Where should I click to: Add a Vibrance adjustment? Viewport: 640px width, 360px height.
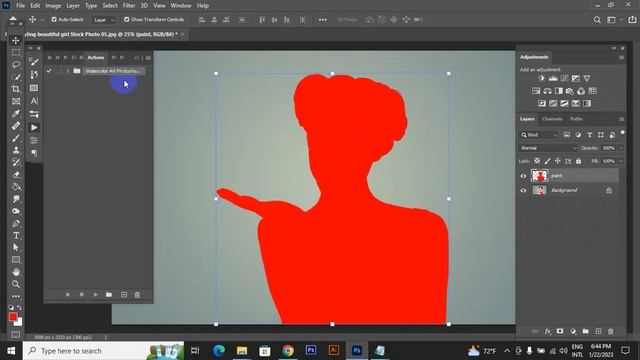(x=587, y=78)
